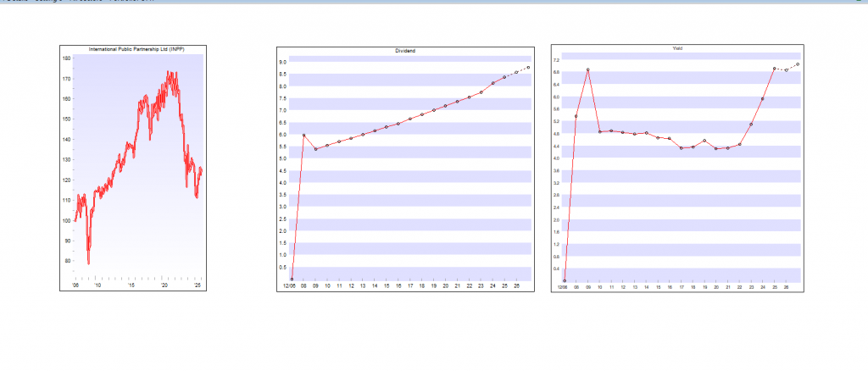Click the '15 label on price chart axis
Screen dimensions: 868x371
pyautogui.click(x=131, y=285)
